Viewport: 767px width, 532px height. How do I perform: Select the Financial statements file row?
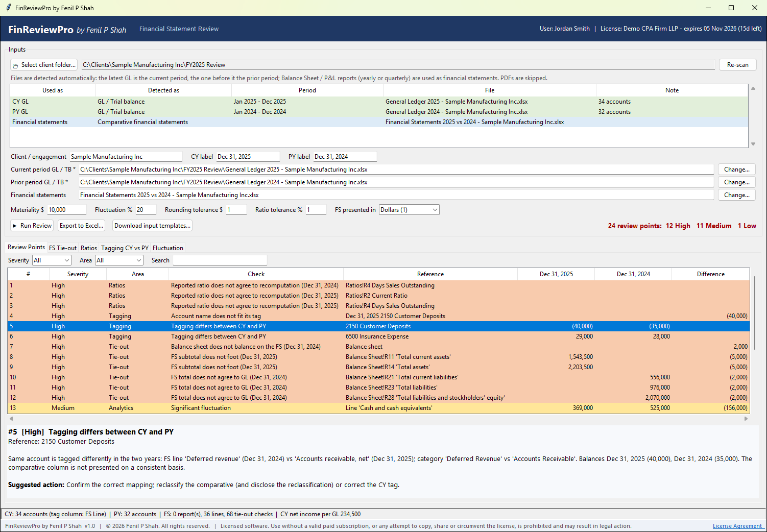pos(379,122)
